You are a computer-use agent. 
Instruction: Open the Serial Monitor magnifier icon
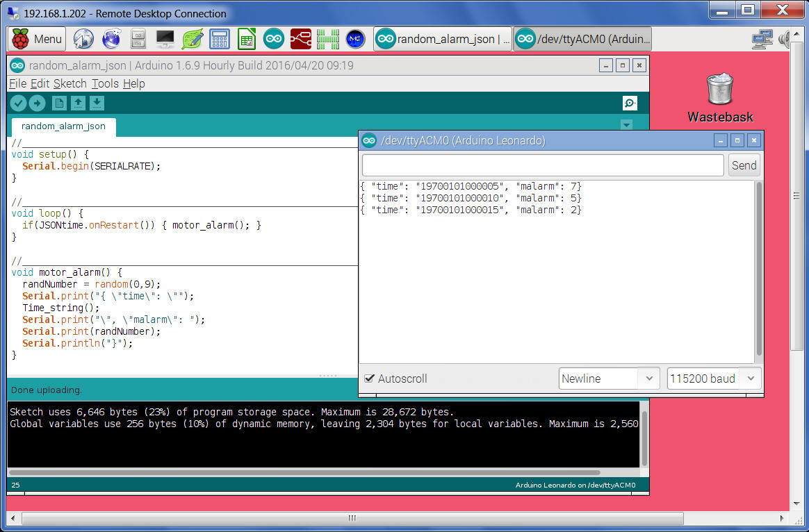(630, 103)
